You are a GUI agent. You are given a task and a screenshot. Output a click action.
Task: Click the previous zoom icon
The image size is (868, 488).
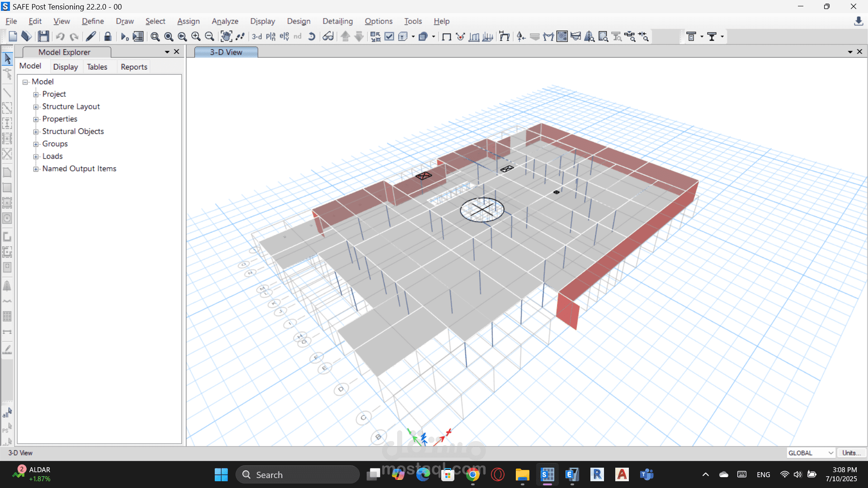[182, 37]
